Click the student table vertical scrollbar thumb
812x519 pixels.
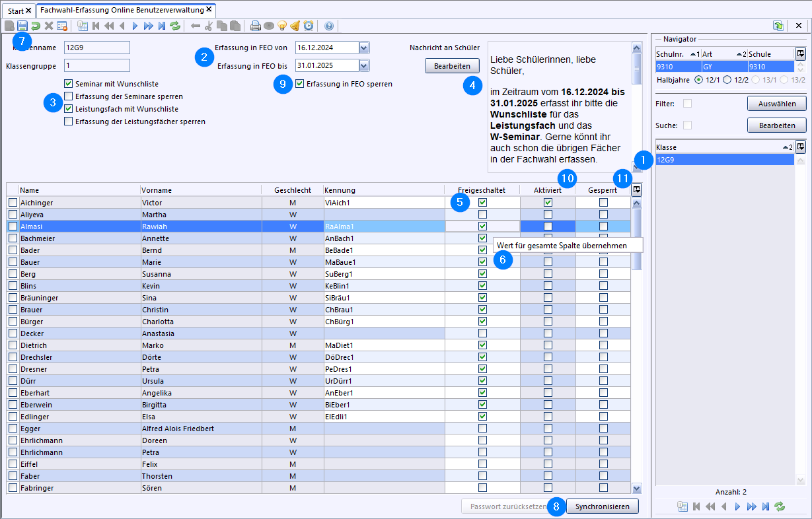coord(637,240)
